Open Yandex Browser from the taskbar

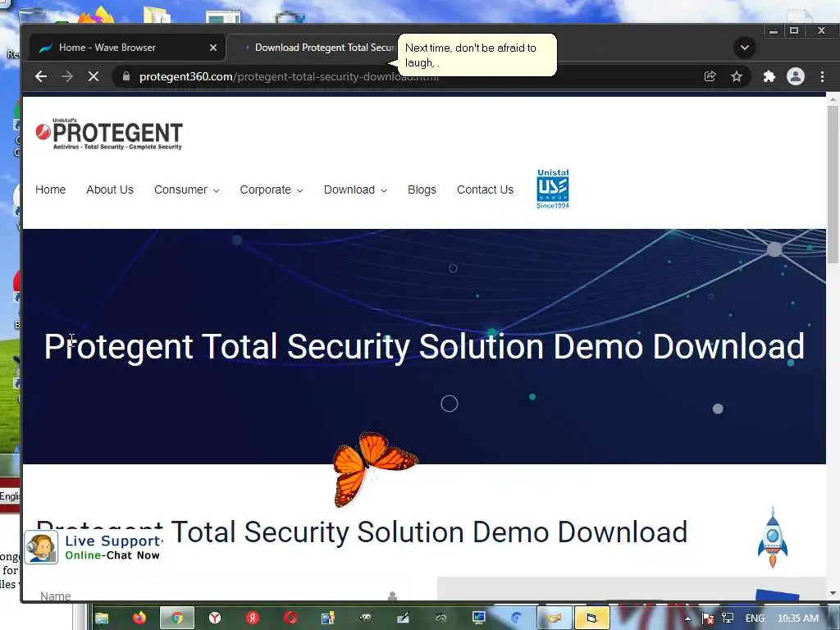[215, 619]
